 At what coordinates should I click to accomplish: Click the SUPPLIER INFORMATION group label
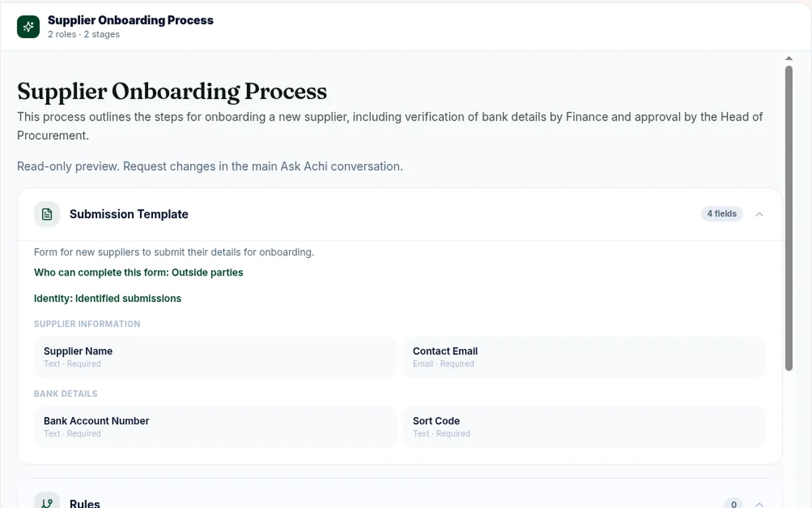(87, 324)
